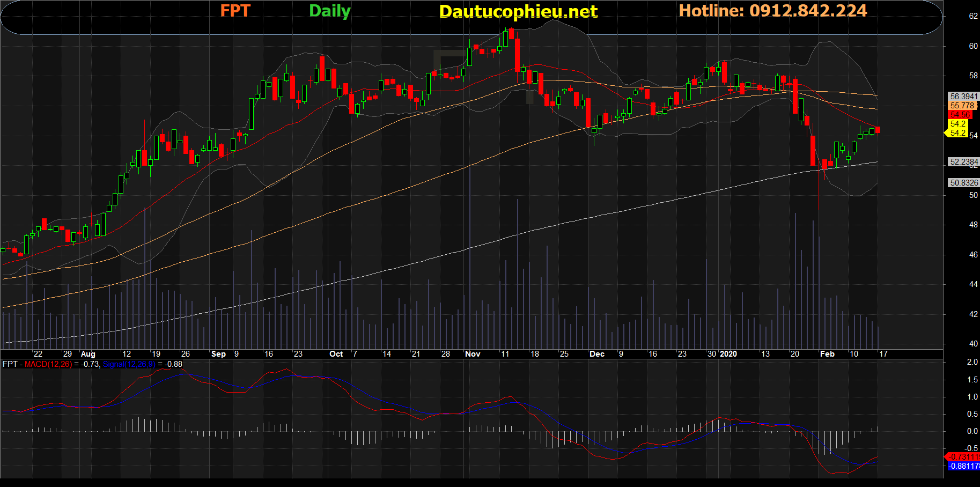Click the red 54.58 price tag
The width and height of the screenshot is (980, 487).
[960, 115]
